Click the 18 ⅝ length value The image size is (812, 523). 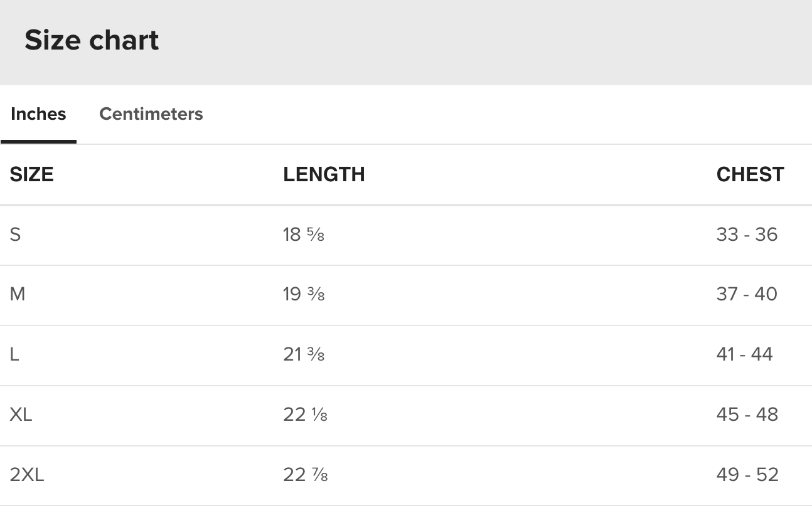click(x=303, y=235)
